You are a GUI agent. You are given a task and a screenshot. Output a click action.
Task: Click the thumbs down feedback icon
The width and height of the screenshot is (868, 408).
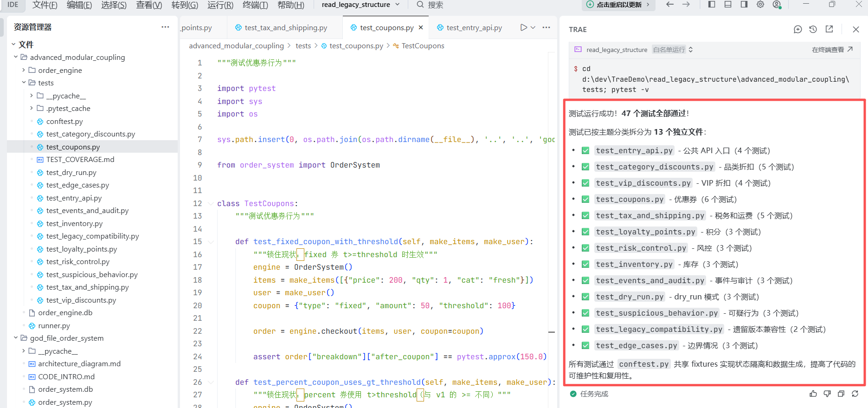pyautogui.click(x=827, y=394)
